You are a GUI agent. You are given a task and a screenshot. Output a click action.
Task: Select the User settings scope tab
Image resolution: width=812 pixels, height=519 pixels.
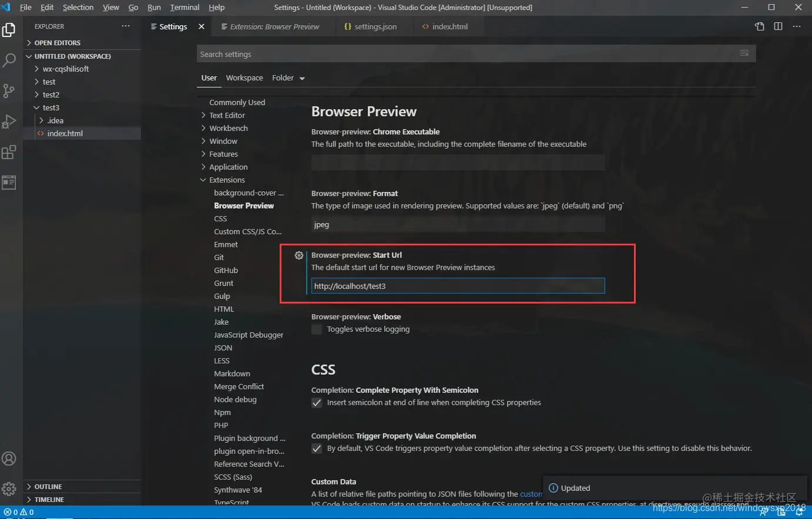(209, 78)
